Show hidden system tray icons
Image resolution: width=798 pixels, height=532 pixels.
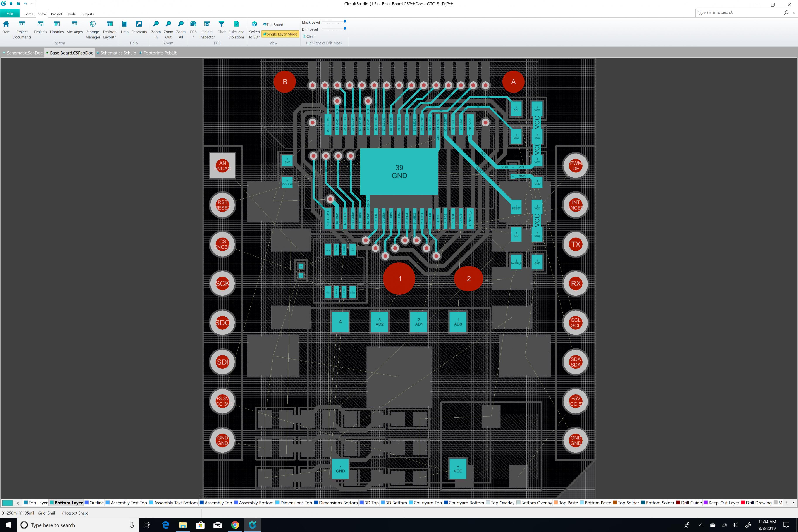701,525
